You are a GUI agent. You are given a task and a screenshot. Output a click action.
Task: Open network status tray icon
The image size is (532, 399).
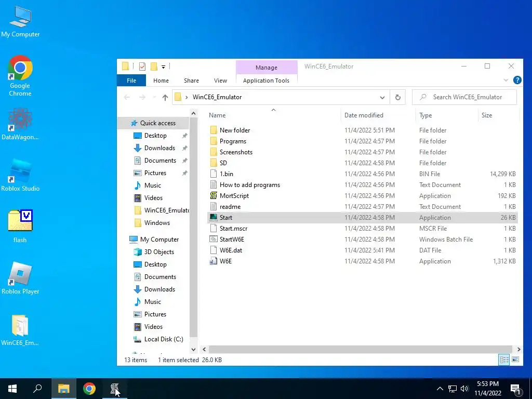coord(453,389)
